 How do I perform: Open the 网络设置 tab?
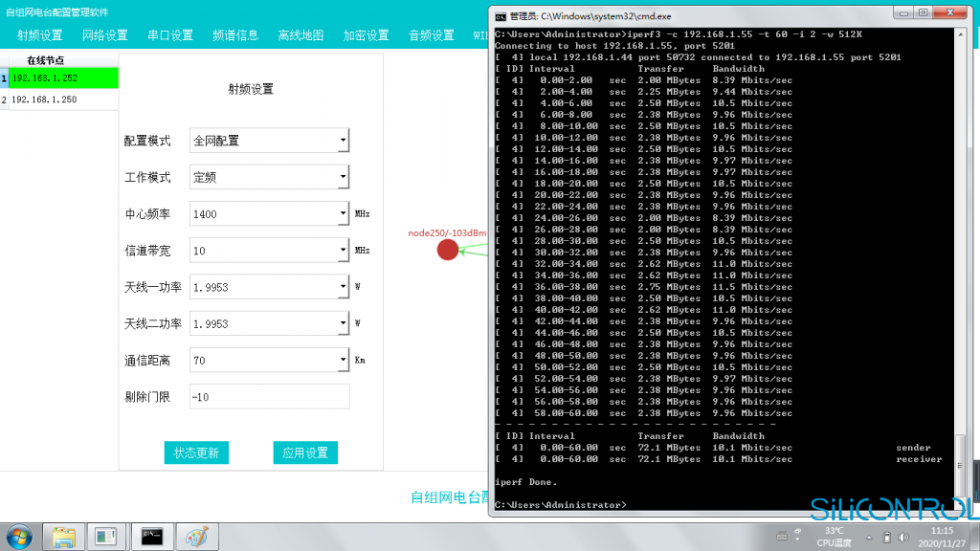(x=104, y=35)
